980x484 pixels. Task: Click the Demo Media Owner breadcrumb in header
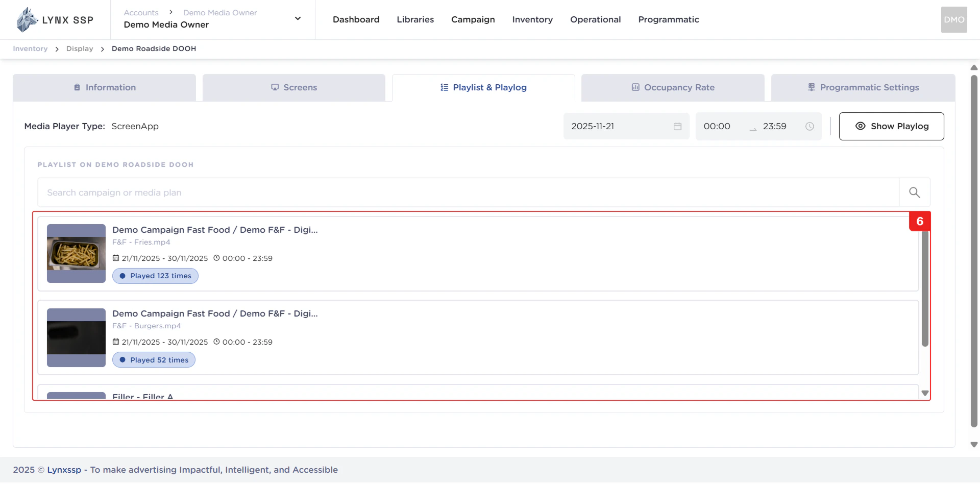click(220, 13)
